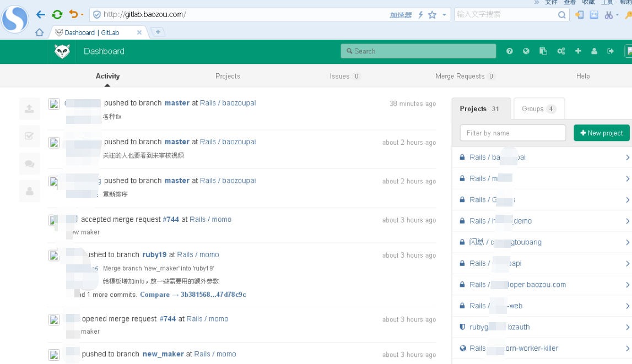This screenshot has width=632, height=364.
Task: Focus the Filter by name field
Action: [512, 133]
